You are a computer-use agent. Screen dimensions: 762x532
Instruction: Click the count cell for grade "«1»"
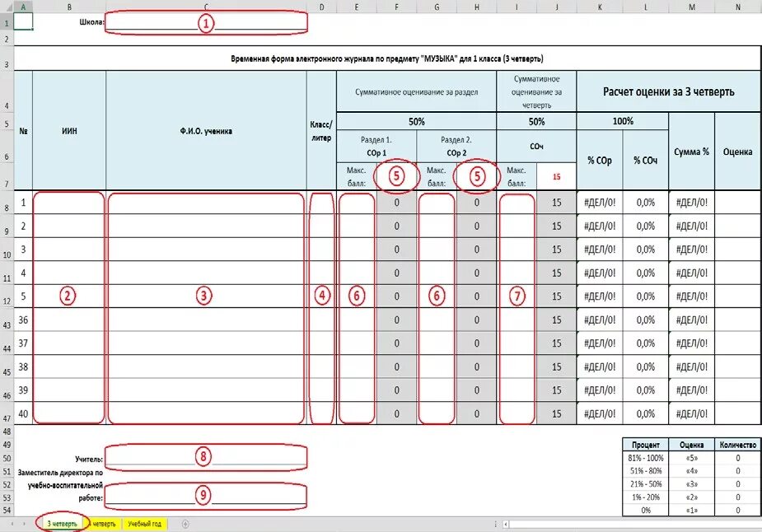coord(738,510)
